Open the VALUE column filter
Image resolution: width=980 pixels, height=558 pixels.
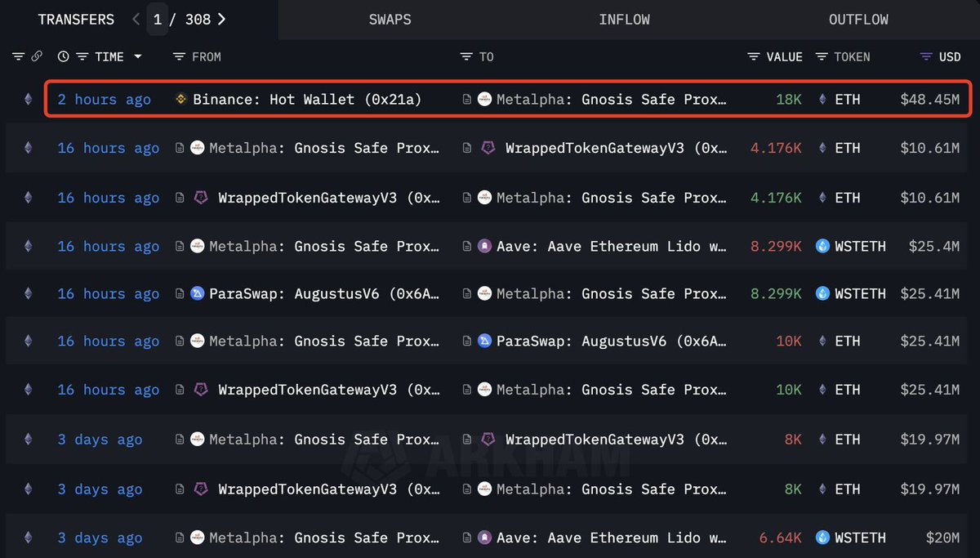pos(754,56)
